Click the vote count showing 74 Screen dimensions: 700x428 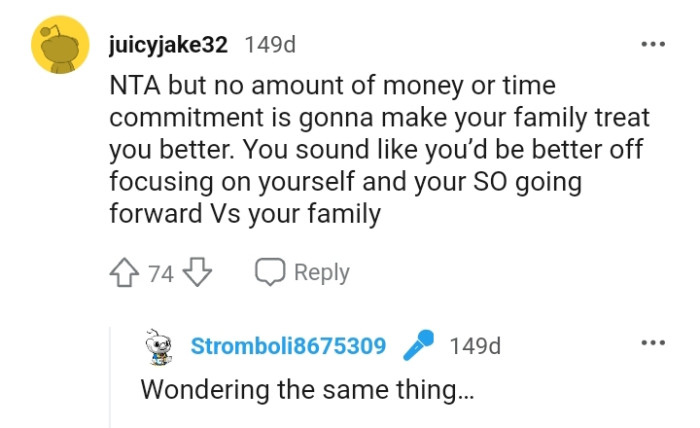[161, 272]
